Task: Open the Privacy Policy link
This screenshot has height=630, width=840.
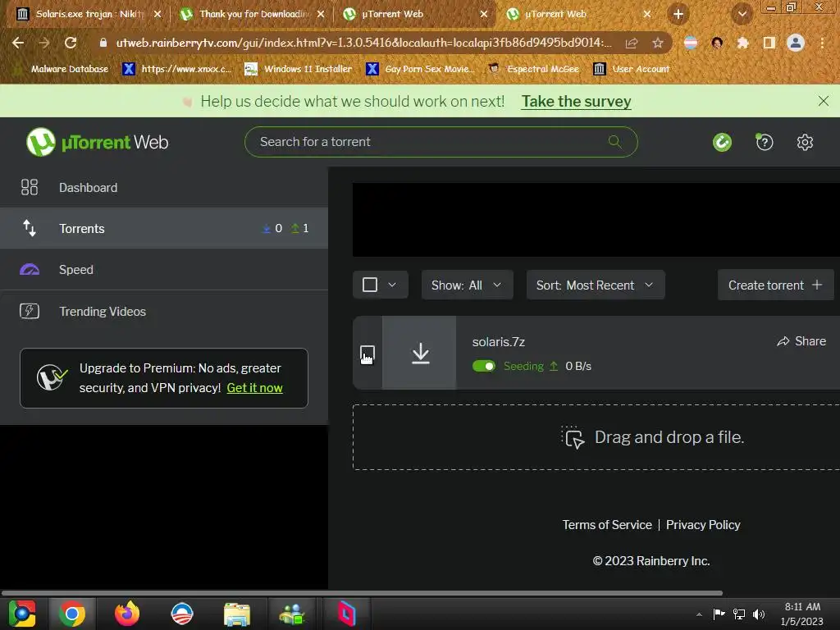Action: (x=703, y=524)
